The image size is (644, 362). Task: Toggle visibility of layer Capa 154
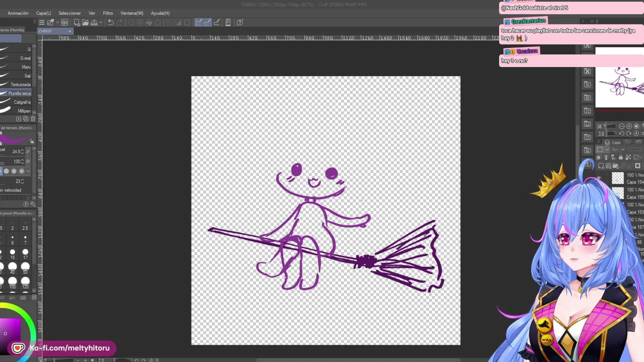pos(599,178)
